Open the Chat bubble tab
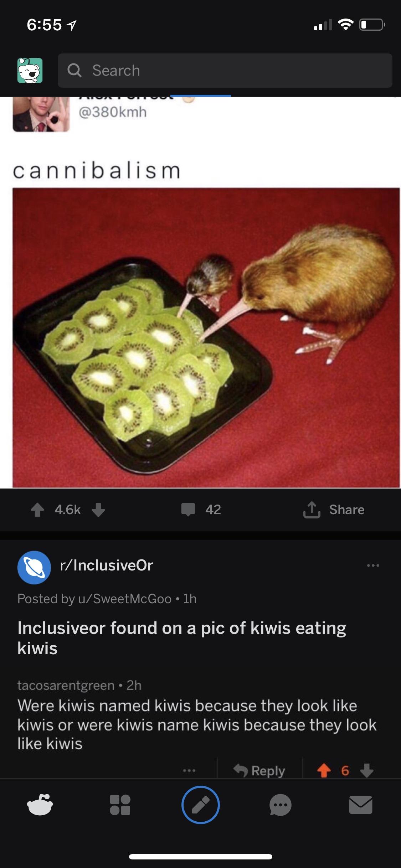This screenshot has height=868, width=401. point(281,805)
